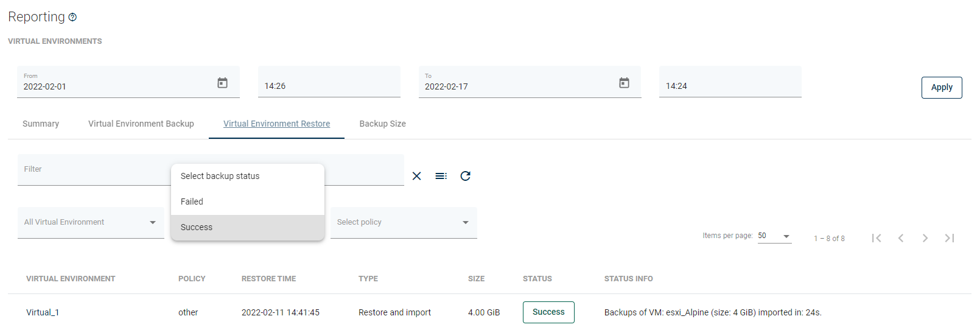Image resolution: width=980 pixels, height=330 pixels.
Task: Open the From date calendar picker
Action: [222, 83]
